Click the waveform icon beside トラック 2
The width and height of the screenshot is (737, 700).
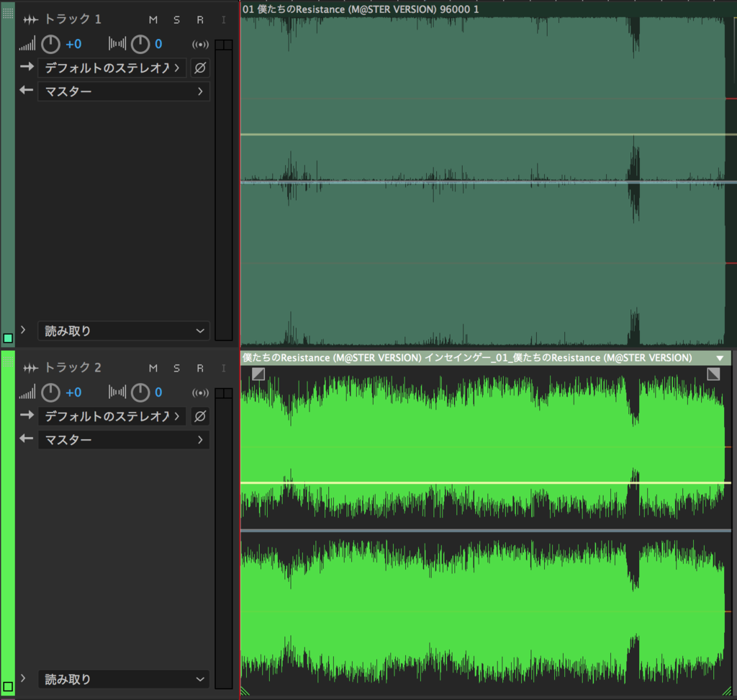[x=30, y=368]
